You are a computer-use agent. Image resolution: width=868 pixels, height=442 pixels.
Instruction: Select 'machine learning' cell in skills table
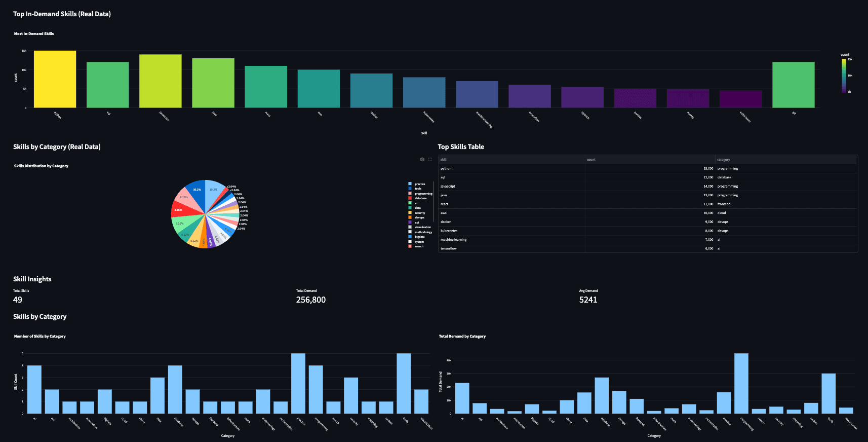[511, 240]
